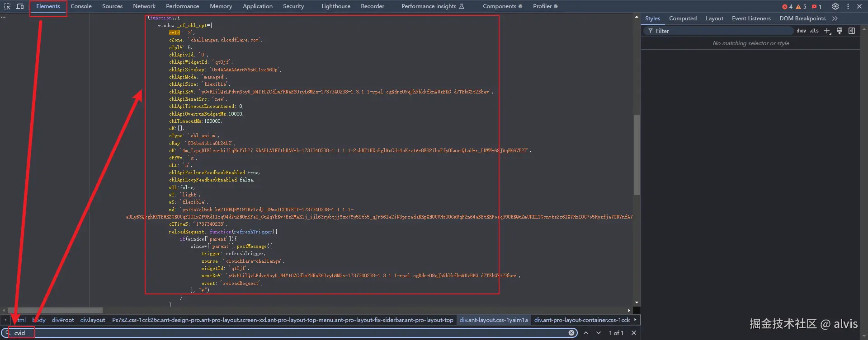
Task: Open the issues counter badge
Action: pos(816,6)
